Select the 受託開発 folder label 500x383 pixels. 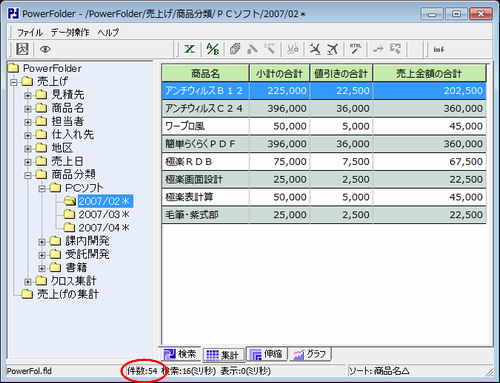87,254
